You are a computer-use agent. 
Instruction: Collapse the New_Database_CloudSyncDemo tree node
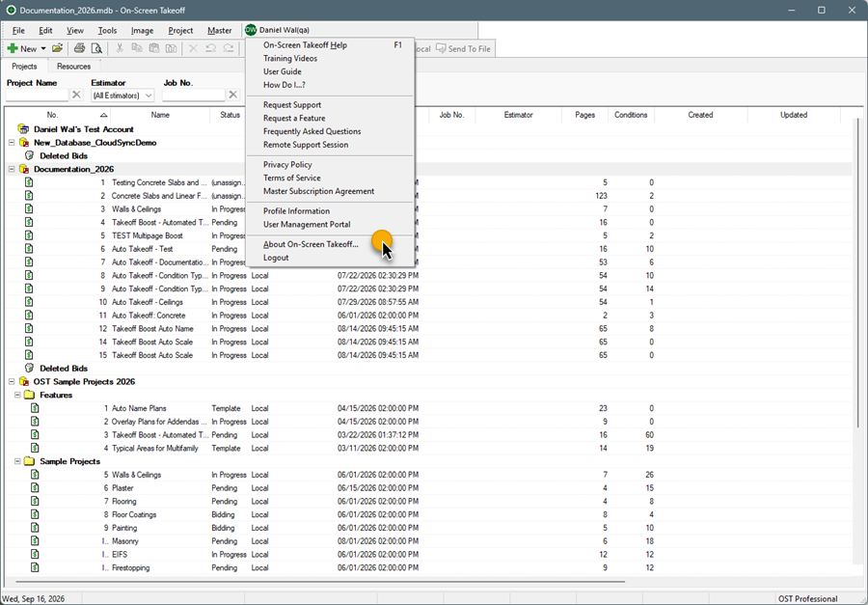(x=12, y=143)
